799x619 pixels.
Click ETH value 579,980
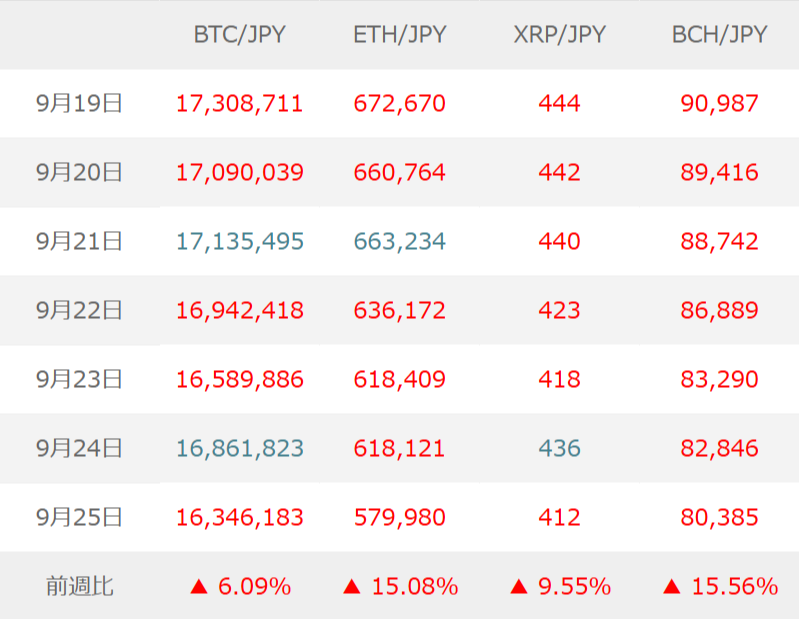click(399, 518)
